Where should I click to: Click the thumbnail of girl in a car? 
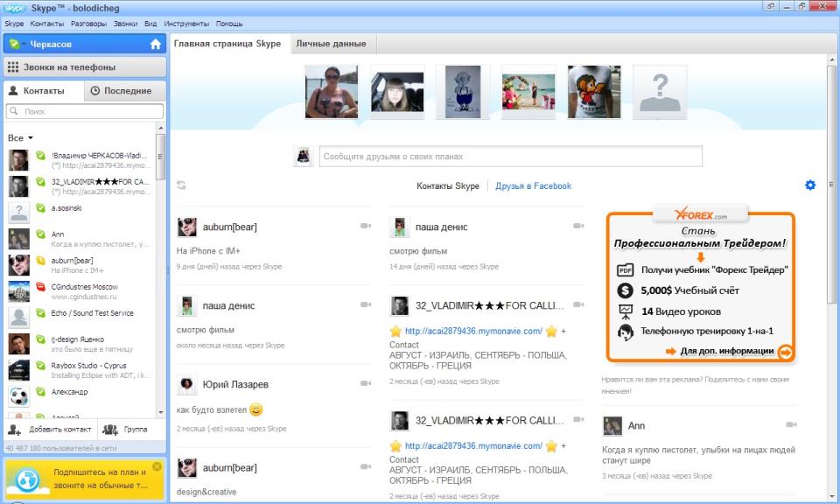tap(397, 92)
